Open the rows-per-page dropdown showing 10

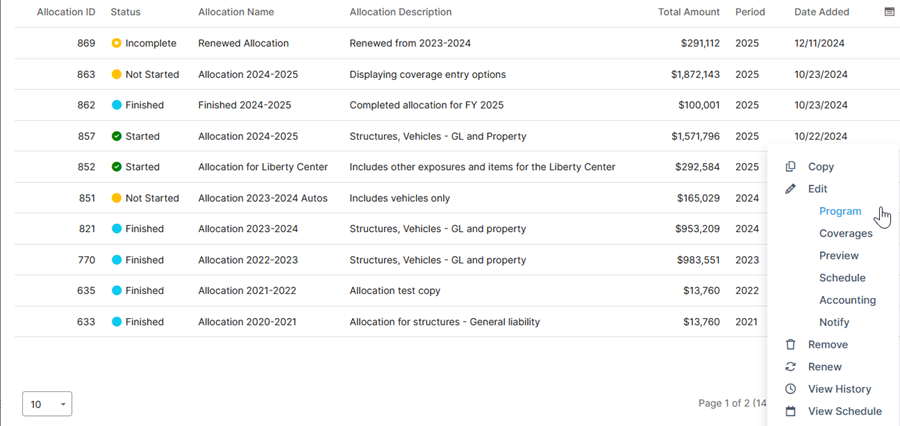pyautogui.click(x=47, y=404)
